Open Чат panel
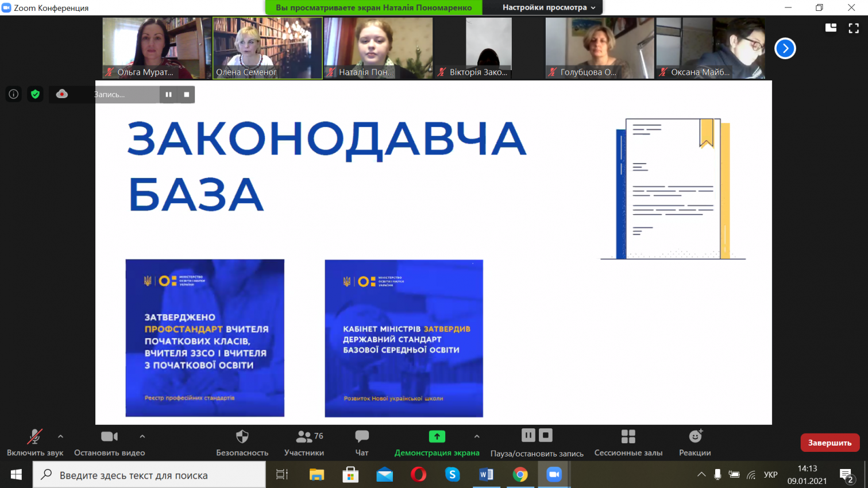 [x=362, y=443]
